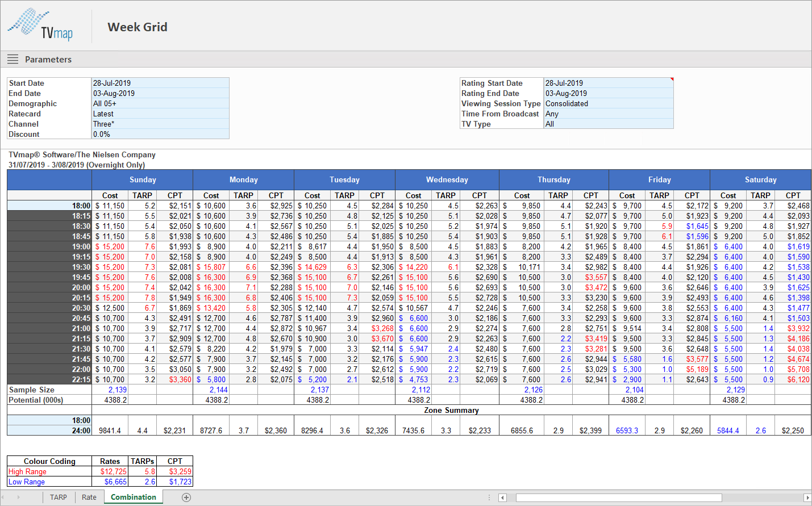Click the Thursday column header
The width and height of the screenshot is (812, 506).
554,179
